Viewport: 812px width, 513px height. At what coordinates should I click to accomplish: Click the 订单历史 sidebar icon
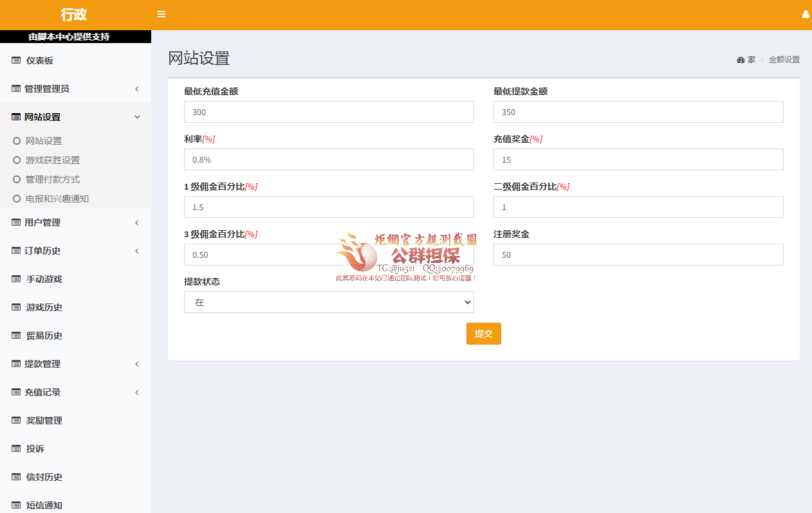[15, 250]
